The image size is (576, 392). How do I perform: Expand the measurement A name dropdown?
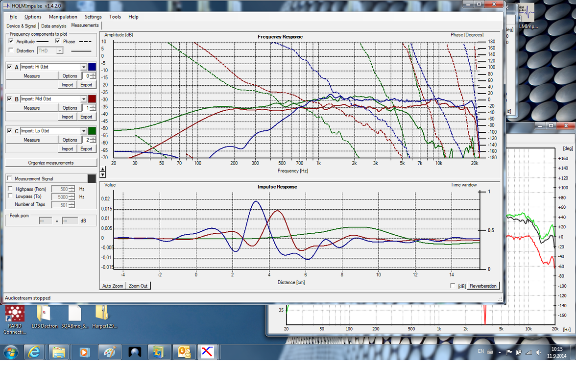(84, 67)
